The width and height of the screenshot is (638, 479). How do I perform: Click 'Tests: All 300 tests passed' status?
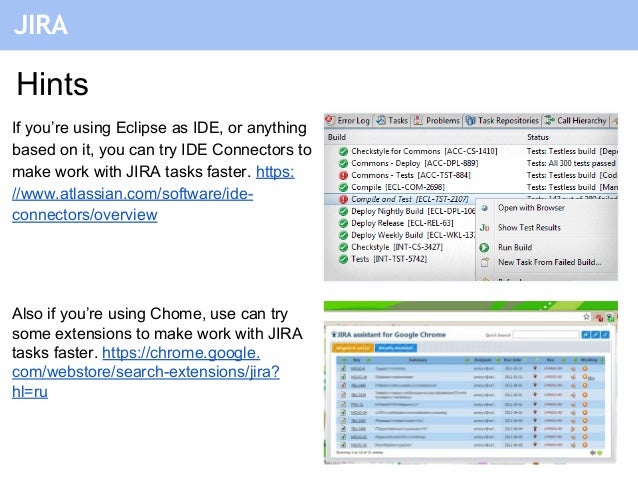tap(571, 163)
